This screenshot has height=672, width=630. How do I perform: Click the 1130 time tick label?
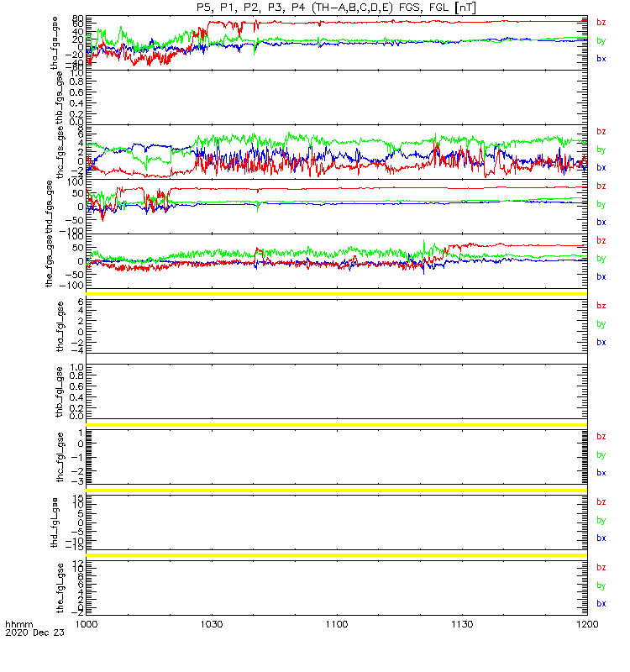tap(462, 624)
